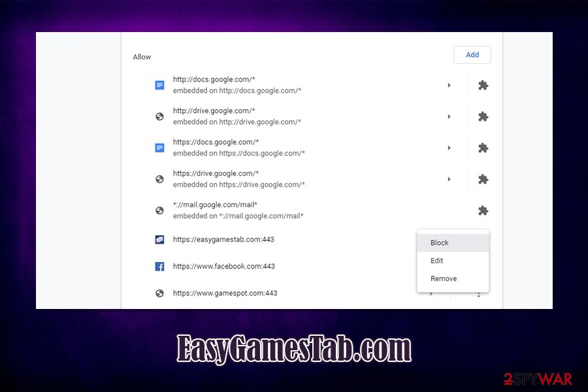Viewport: 588px width, 392px height.
Task: Choose Edit from the context menu
Action: click(x=453, y=261)
